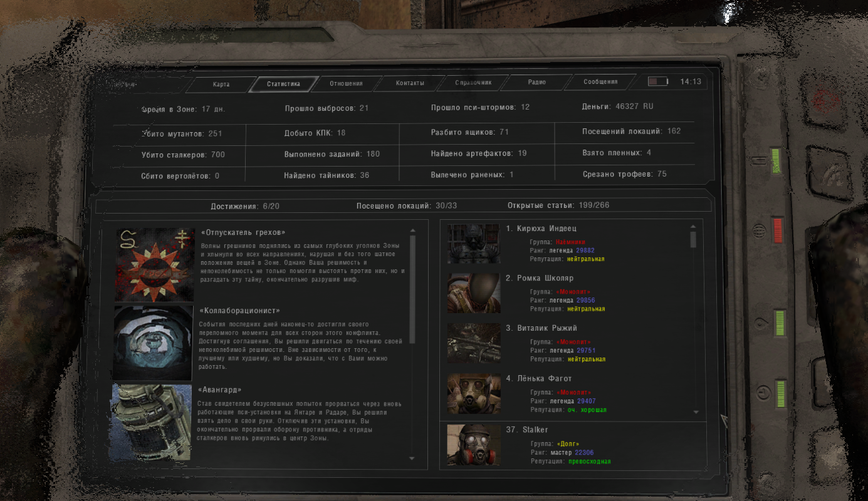Click the name '1. Кирюха Индеец'
Screen dimensions: 868x501
click(x=541, y=229)
